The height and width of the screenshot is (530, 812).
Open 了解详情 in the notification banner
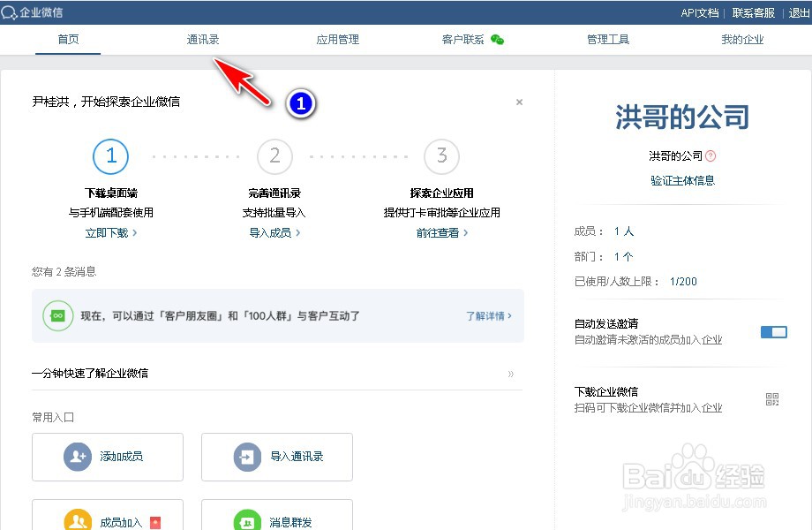click(x=488, y=316)
